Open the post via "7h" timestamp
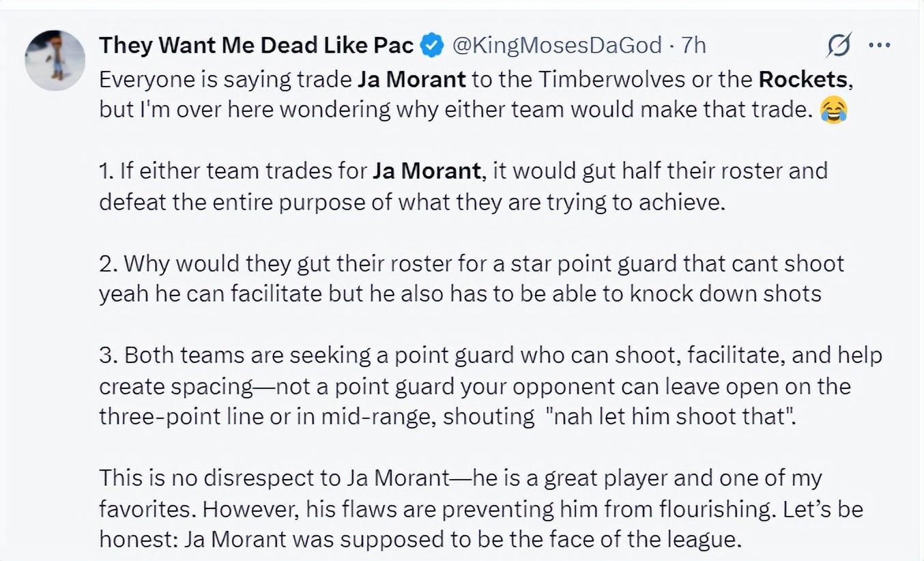Screen dimensions: 924x561 693,45
